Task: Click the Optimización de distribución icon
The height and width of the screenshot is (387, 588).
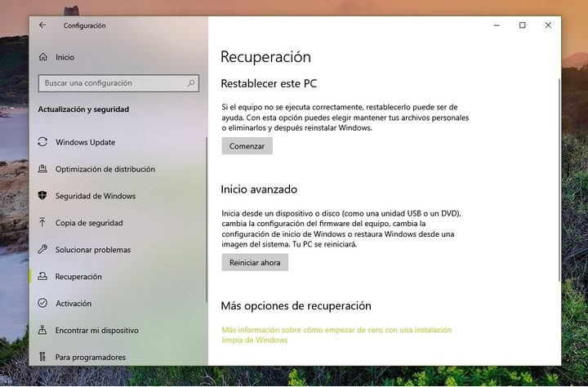Action: [x=42, y=169]
